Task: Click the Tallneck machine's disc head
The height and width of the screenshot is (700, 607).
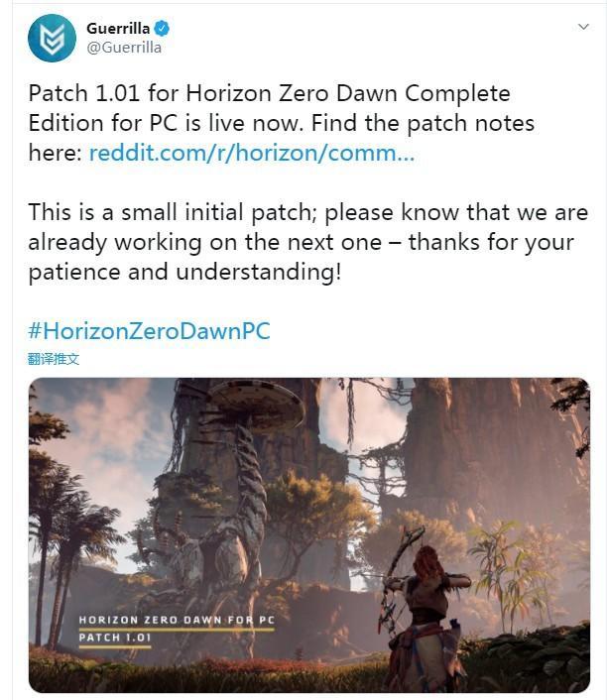Action: (x=257, y=406)
